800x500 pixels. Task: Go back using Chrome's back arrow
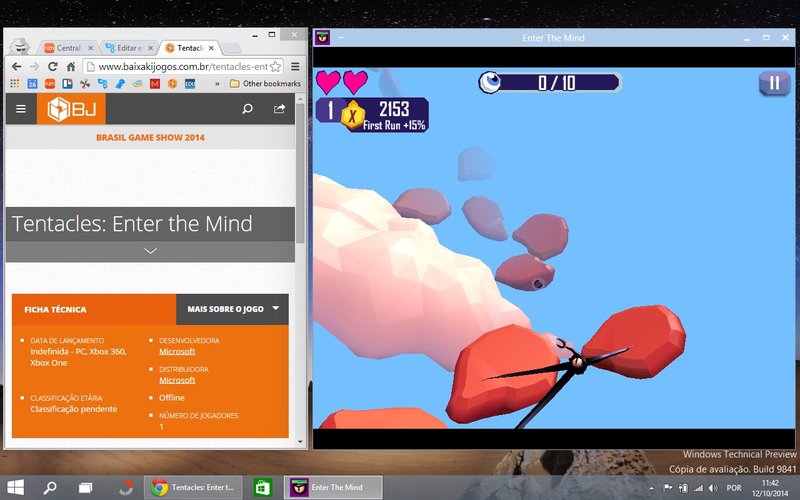click(x=16, y=66)
